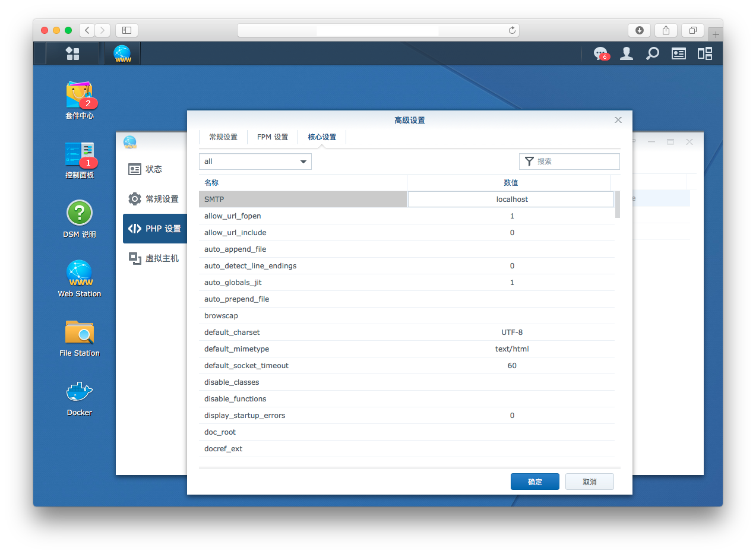756x554 pixels.
Task: Click 确定 to confirm settings
Action: pyautogui.click(x=535, y=482)
